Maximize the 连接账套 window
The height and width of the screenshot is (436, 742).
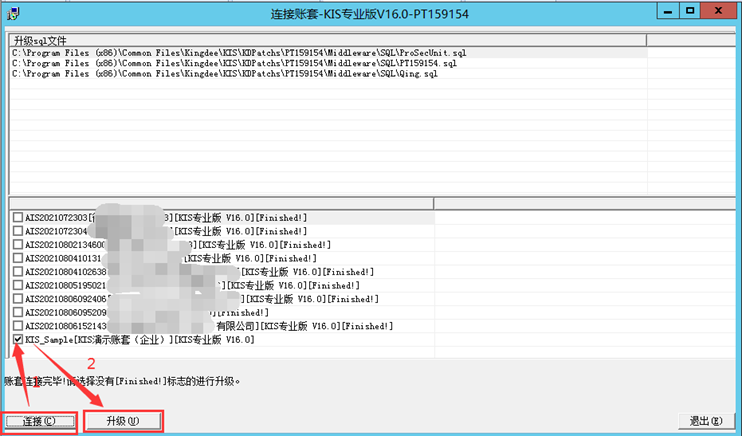tap(689, 11)
